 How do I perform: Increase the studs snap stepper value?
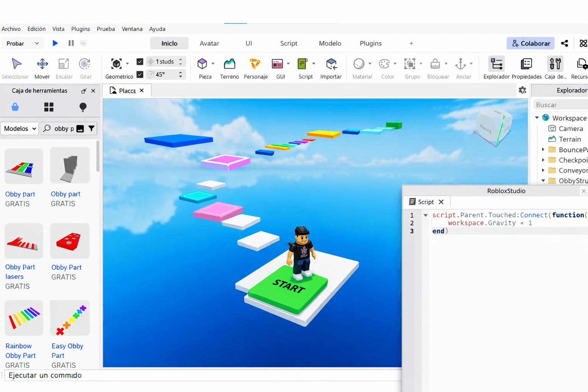tap(181, 59)
